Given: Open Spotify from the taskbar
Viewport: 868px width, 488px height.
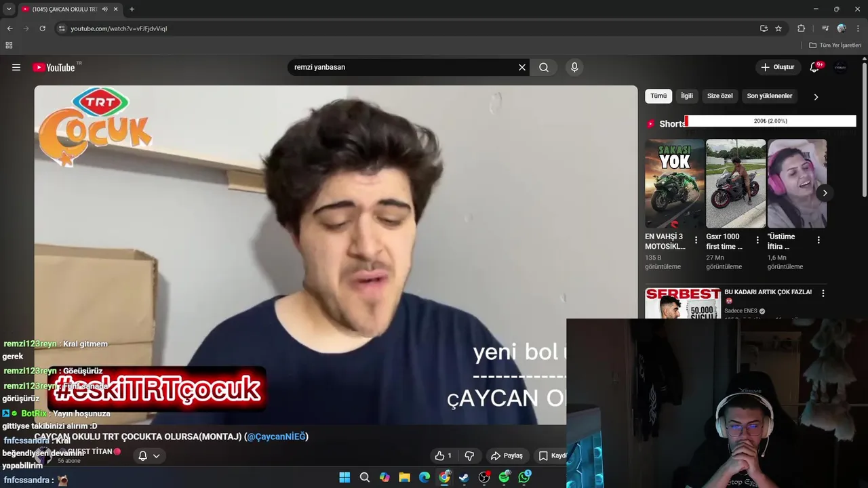Looking at the screenshot, I should pos(505,477).
